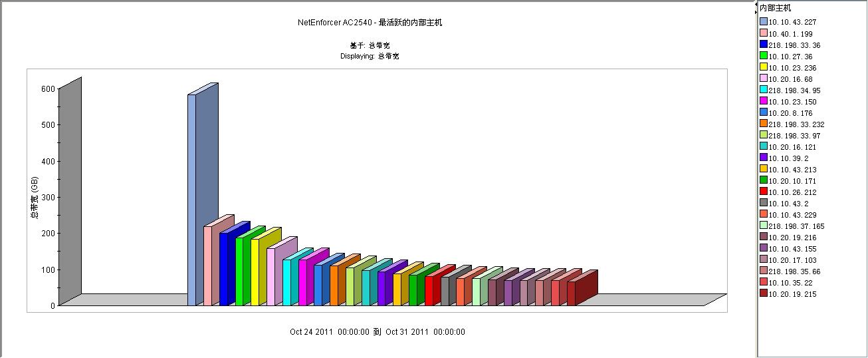Click the green 10.10.27.36 legend swatch
The image size is (868, 358).
click(764, 56)
